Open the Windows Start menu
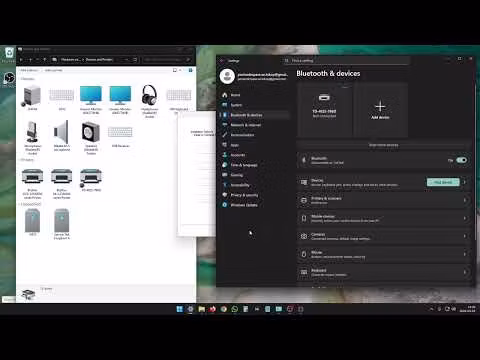Image resolution: width=480 pixels, height=360 pixels. click(x=179, y=309)
